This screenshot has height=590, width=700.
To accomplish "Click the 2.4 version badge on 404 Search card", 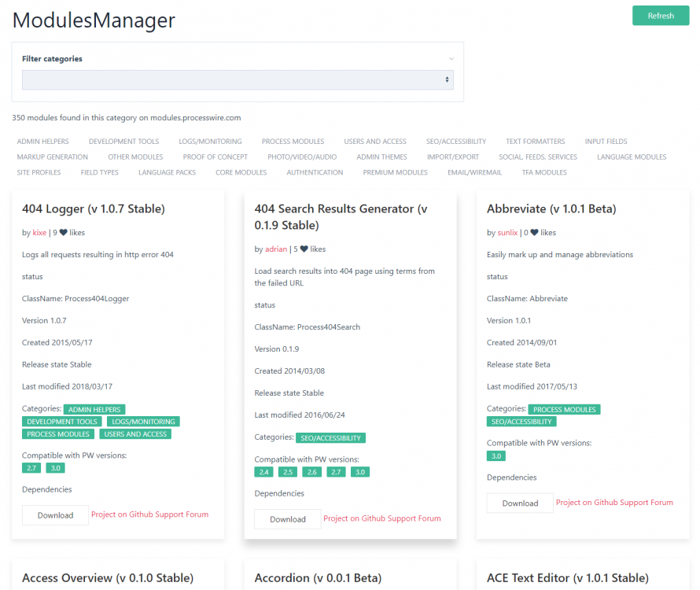I will [x=263, y=472].
